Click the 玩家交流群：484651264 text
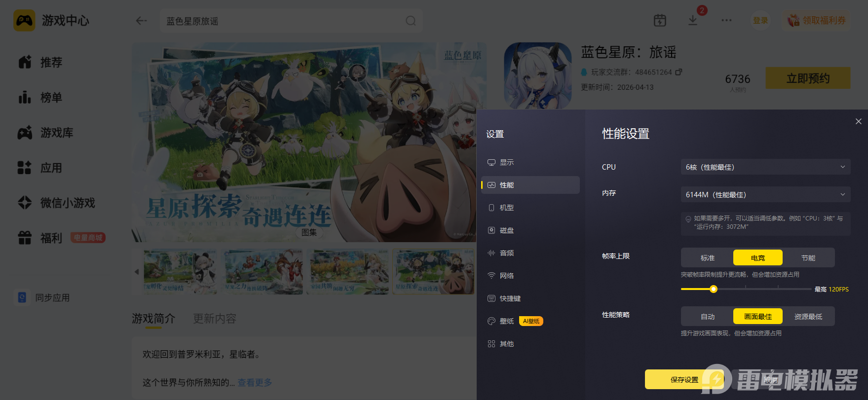 click(632, 72)
